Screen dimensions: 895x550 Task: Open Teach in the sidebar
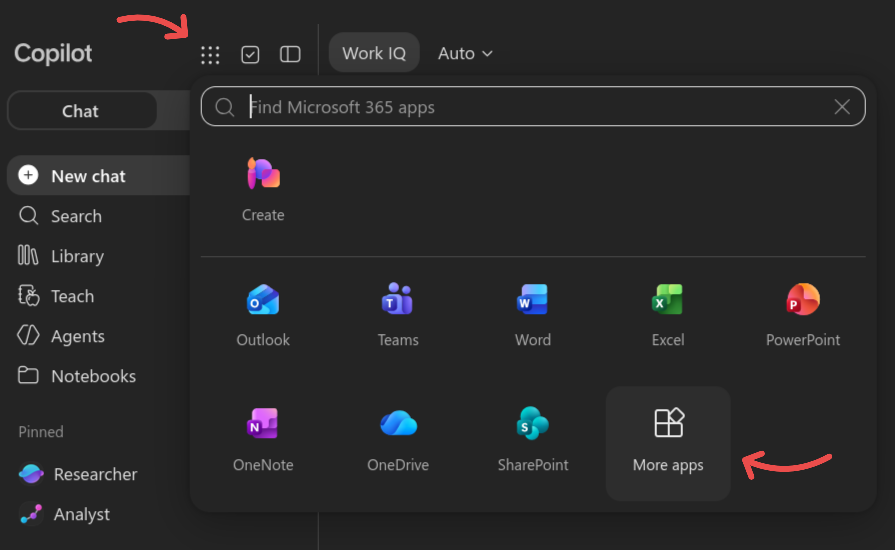pos(56,296)
